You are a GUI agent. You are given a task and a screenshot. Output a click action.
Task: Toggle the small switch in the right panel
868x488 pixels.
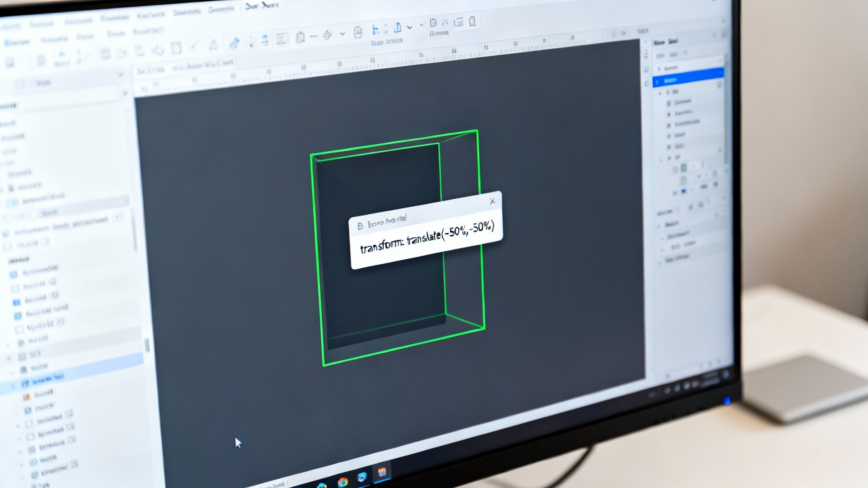tap(704, 186)
